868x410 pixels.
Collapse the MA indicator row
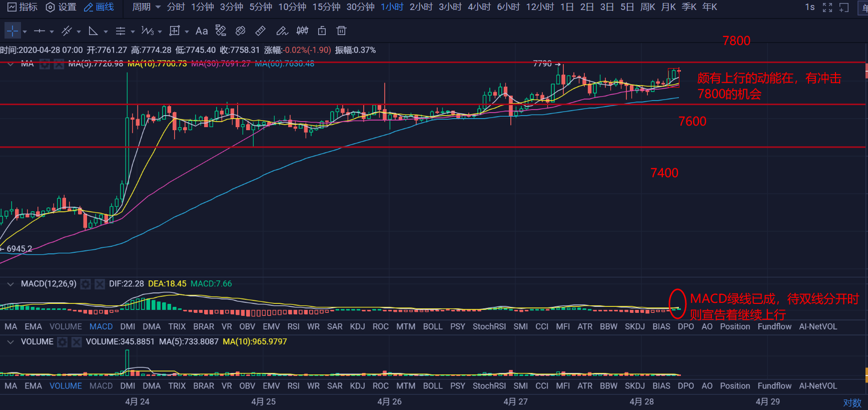pyautogui.click(x=11, y=64)
